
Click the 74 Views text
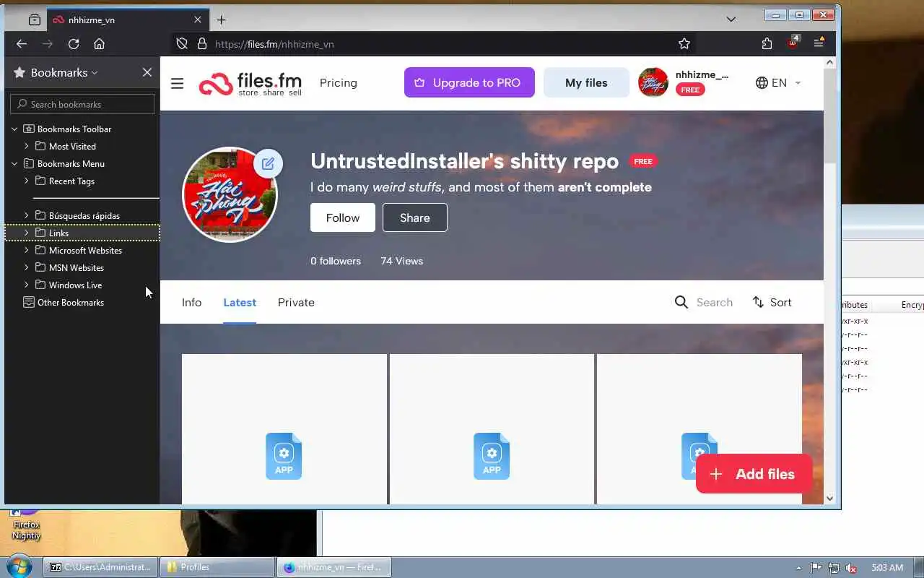pos(402,261)
